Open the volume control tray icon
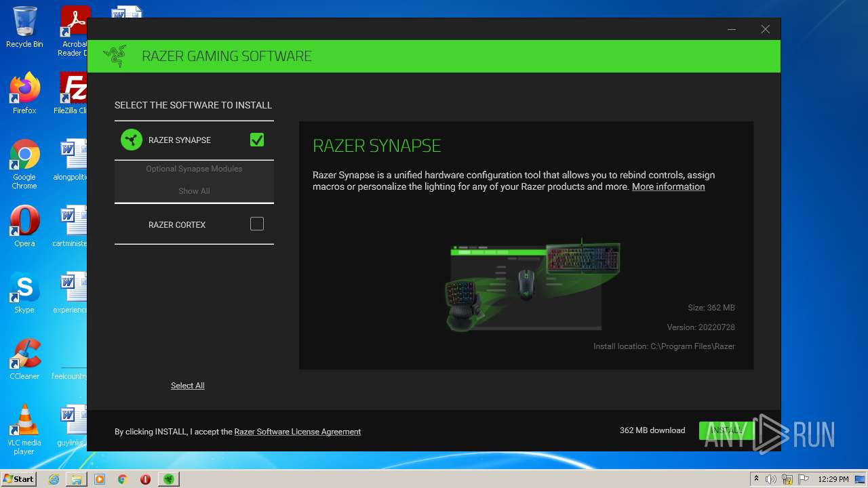 coord(771,479)
